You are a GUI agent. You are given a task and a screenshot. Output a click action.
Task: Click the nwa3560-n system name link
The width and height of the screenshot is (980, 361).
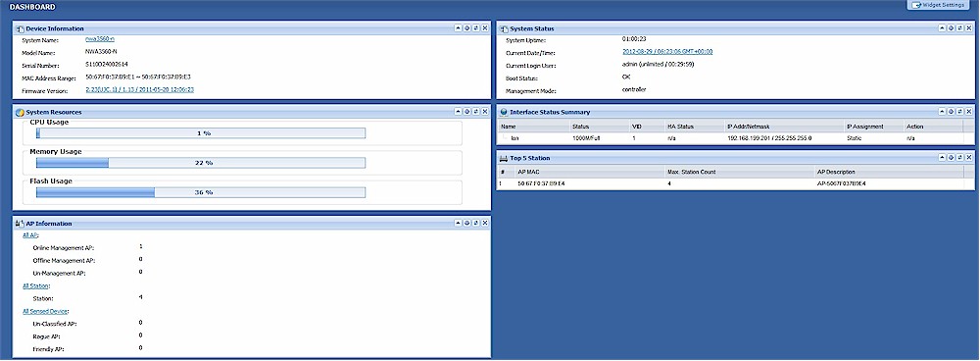pos(100,39)
